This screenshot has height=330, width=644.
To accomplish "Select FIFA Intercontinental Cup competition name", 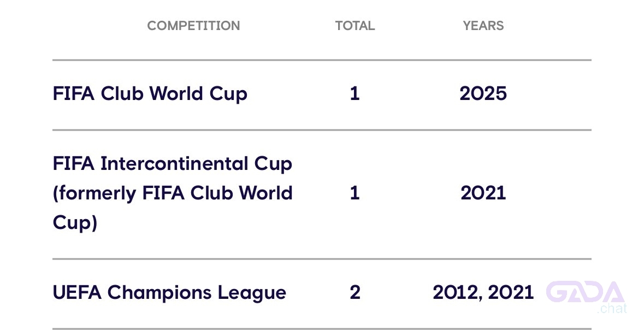I will pyautogui.click(x=173, y=163).
